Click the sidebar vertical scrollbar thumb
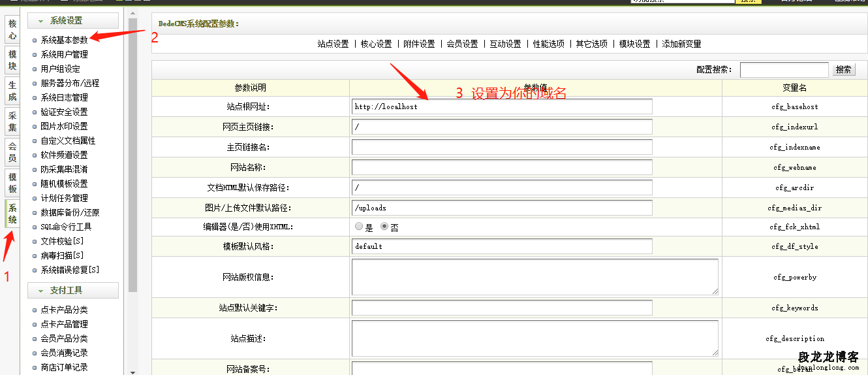868x375 pixels. click(x=133, y=154)
